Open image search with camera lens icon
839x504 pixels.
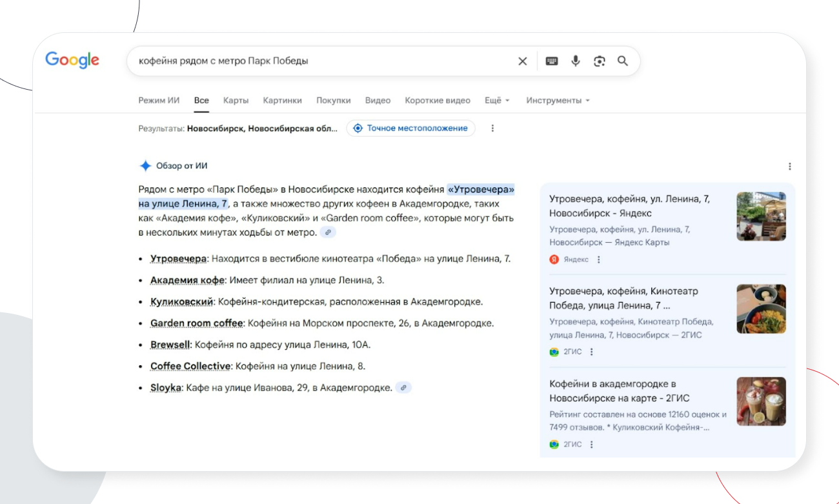coord(600,61)
